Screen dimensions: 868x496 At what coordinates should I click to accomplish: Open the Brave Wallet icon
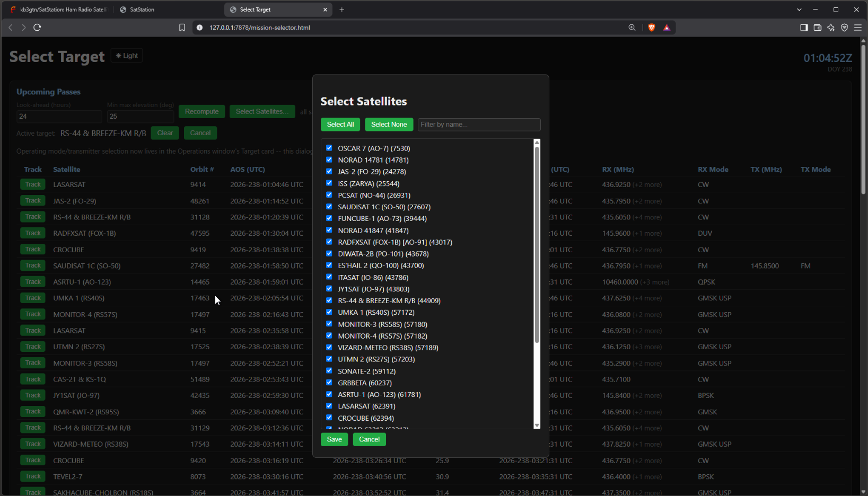point(818,28)
